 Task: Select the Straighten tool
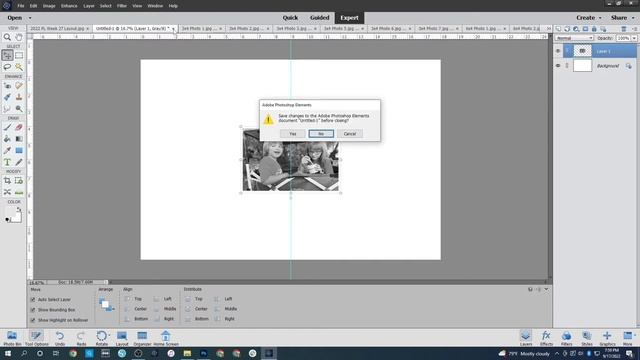coord(19,192)
